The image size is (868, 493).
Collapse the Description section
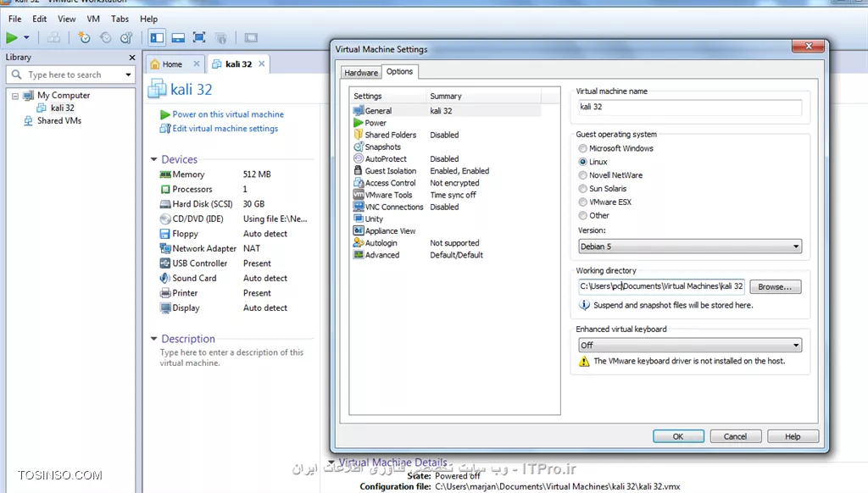[x=154, y=339]
